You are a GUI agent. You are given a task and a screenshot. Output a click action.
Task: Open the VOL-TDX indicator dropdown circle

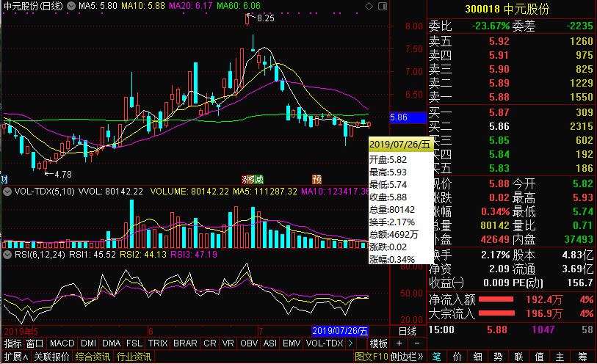click(7, 192)
